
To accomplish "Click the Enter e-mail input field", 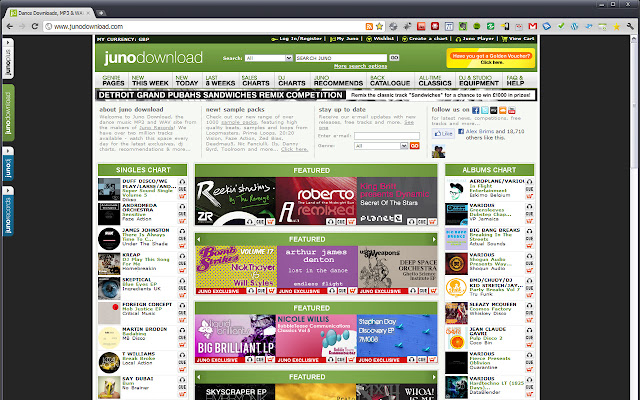I will [x=387, y=136].
